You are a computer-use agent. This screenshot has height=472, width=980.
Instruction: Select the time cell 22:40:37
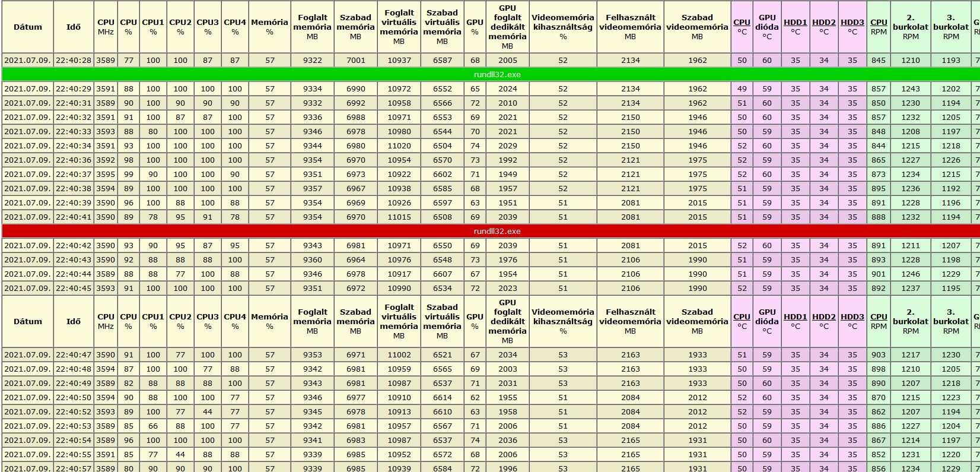tap(74, 175)
